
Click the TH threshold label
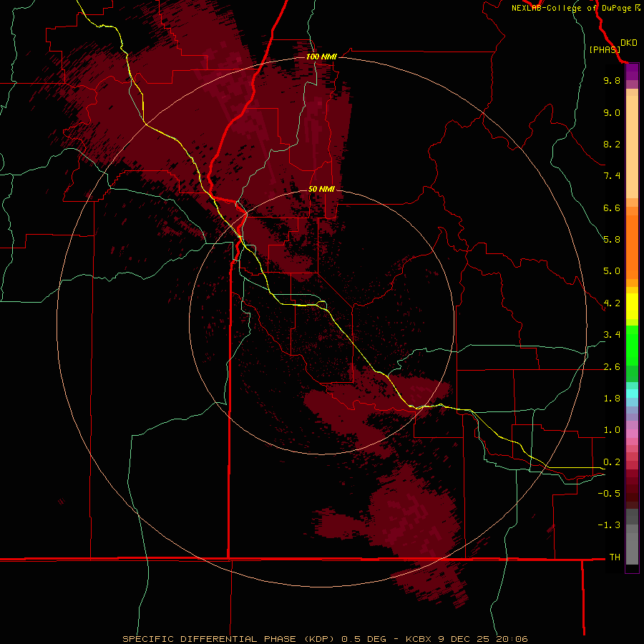click(x=615, y=557)
